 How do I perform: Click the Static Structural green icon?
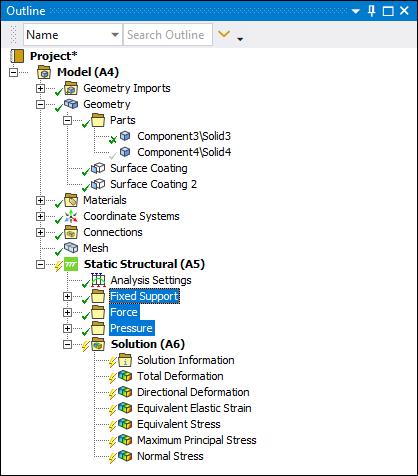71,264
